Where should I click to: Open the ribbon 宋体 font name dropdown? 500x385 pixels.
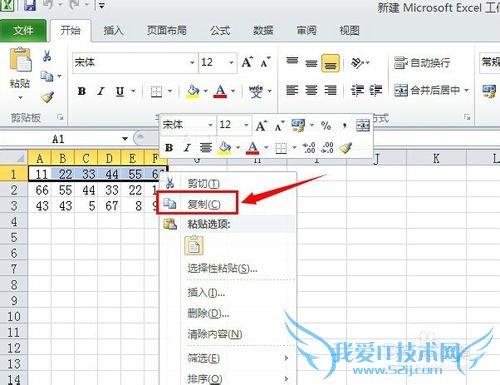[192, 62]
